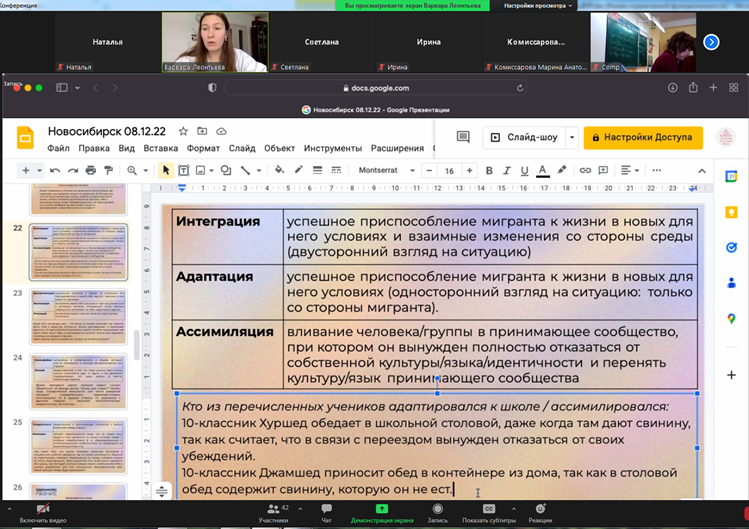Click the text color button

point(543,171)
